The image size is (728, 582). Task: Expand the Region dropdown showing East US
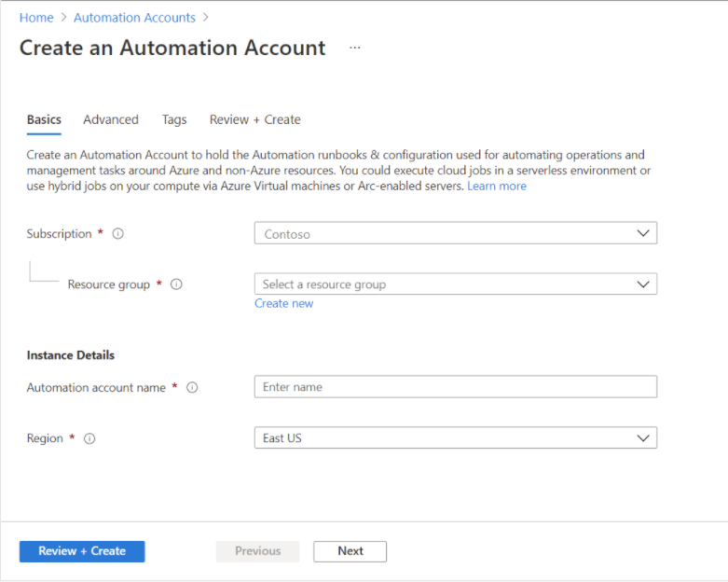455,438
